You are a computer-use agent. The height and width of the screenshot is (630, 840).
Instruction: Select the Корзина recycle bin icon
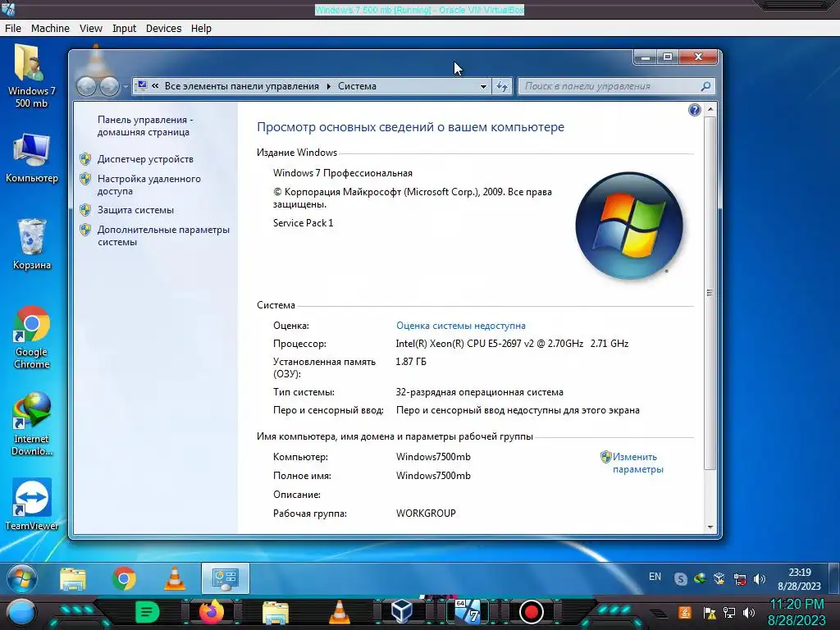[x=32, y=244]
